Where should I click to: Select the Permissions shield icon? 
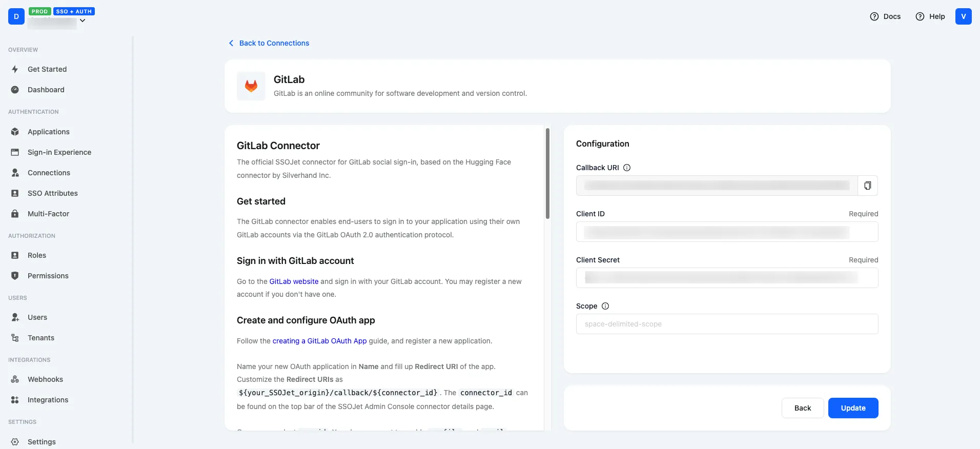coord(15,276)
